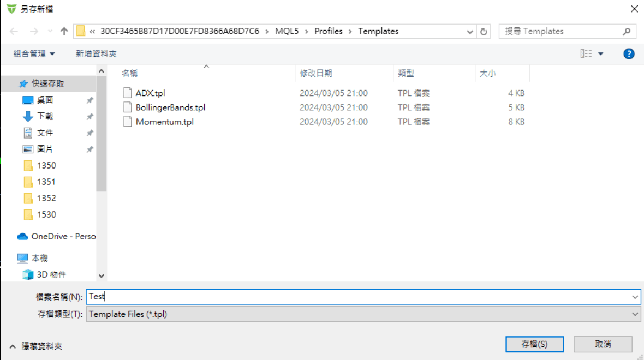Image resolution: width=644 pixels, height=360 pixels.
Task: Go up one folder level
Action: [x=64, y=31]
